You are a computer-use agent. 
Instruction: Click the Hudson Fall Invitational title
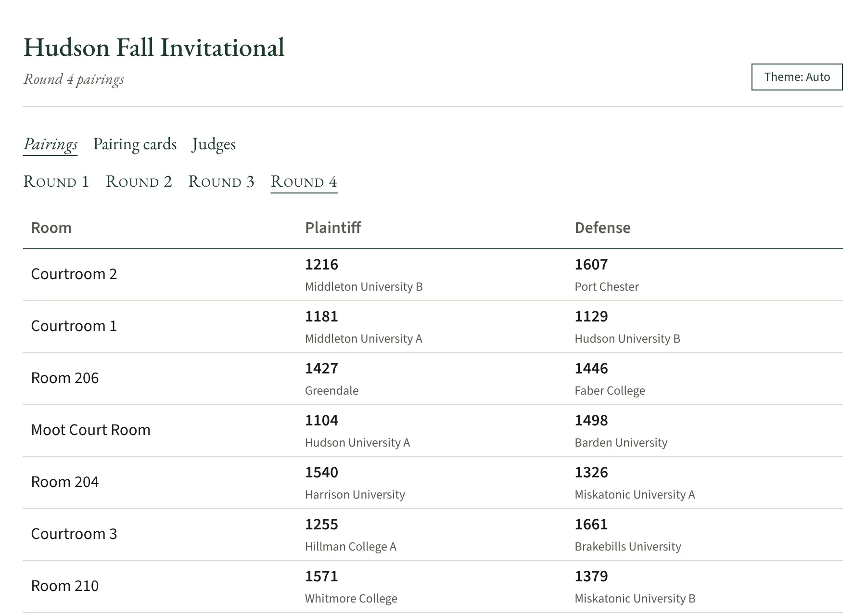[x=154, y=47]
